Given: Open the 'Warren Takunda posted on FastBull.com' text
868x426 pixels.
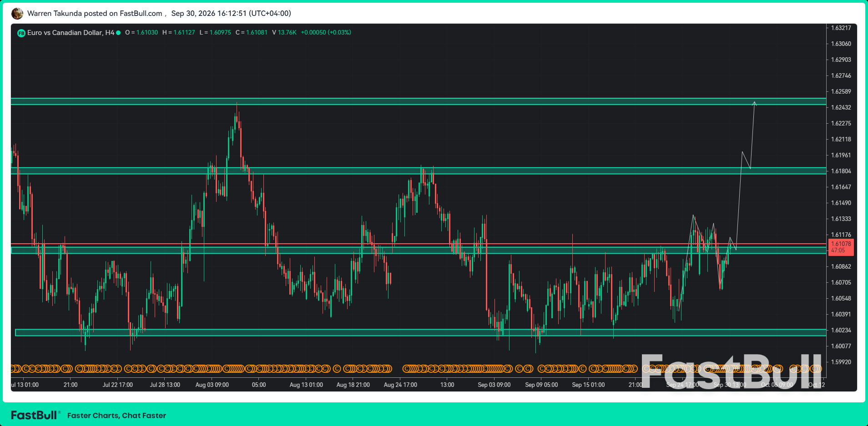Looking at the screenshot, I should point(95,14).
